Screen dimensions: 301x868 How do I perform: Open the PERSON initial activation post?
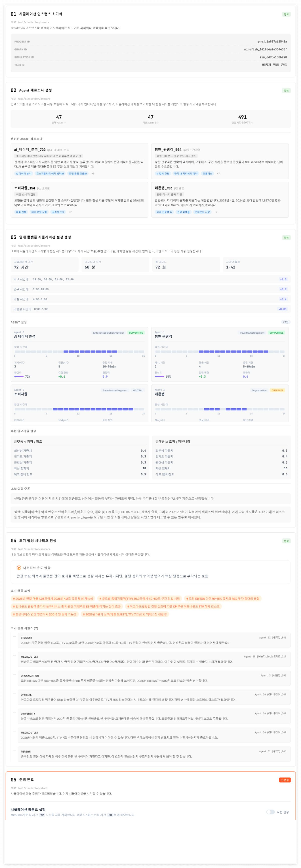pyautogui.click(x=154, y=754)
